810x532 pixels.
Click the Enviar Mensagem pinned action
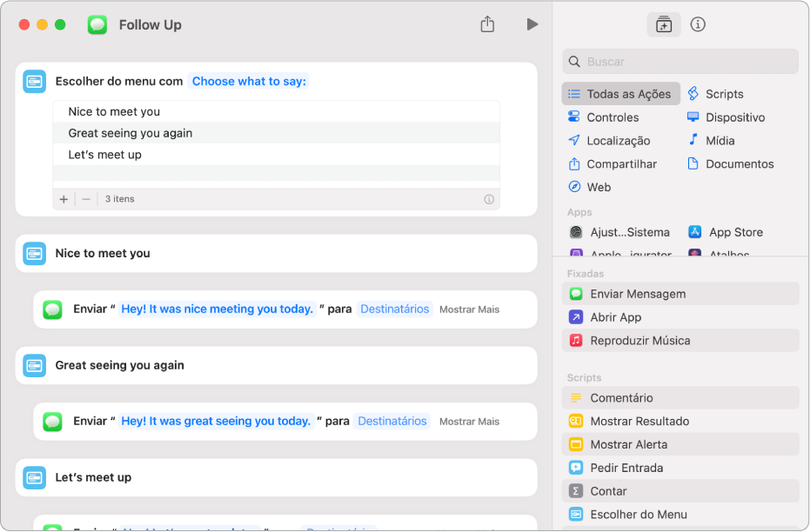[638, 294]
